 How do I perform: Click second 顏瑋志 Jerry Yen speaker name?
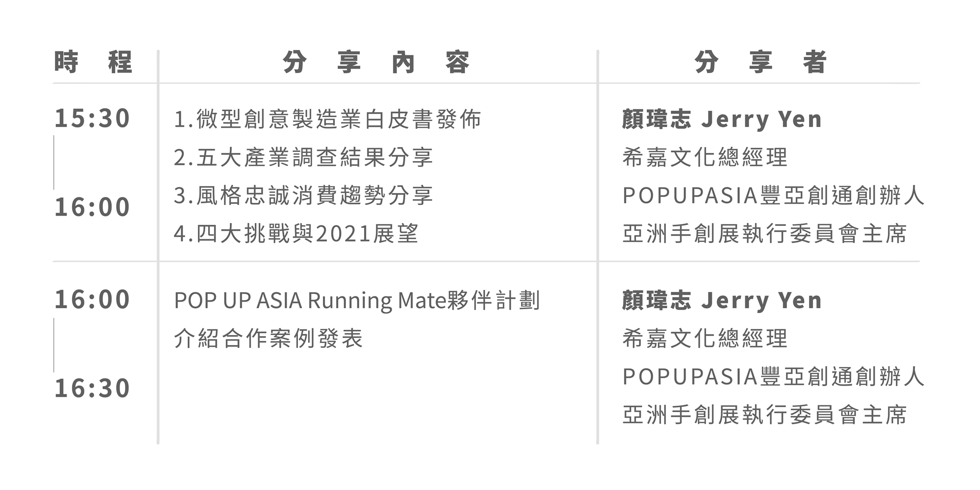pyautogui.click(x=722, y=300)
